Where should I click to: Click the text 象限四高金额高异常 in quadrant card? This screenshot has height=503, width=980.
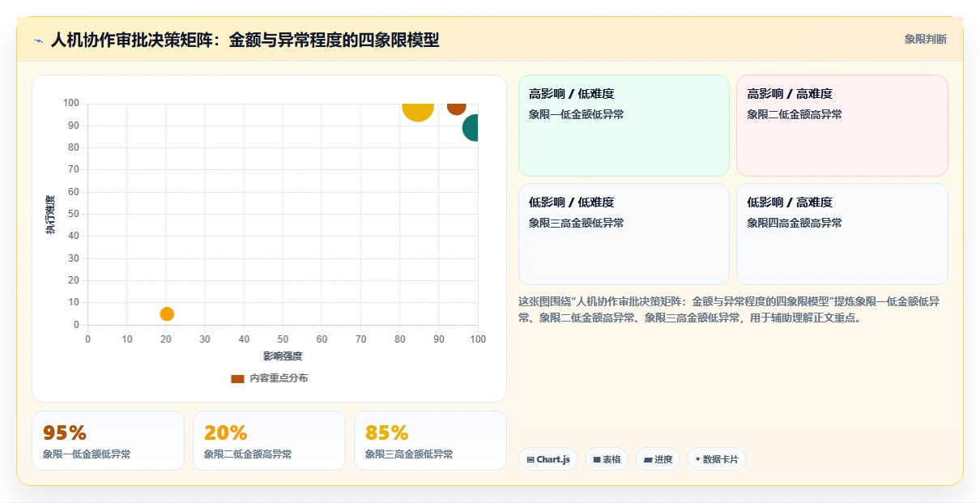[795, 223]
